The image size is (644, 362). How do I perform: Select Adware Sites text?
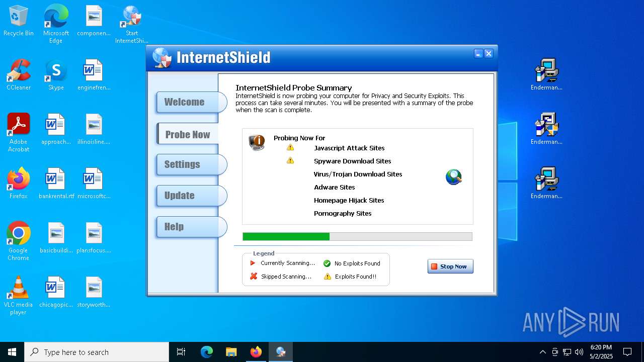tap(335, 187)
